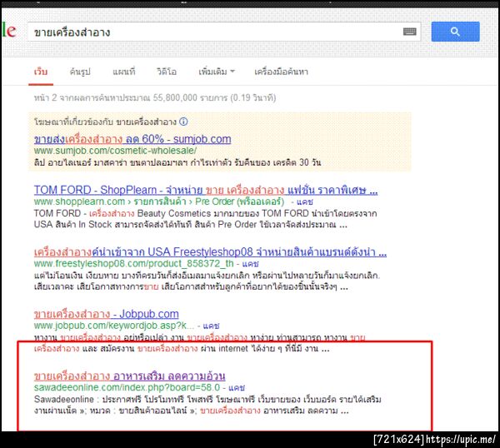Open the ขายเครื่องสำอาง - Jobpub.com result
Image resolution: width=500 pixels, height=448 pixels.
[107, 314]
